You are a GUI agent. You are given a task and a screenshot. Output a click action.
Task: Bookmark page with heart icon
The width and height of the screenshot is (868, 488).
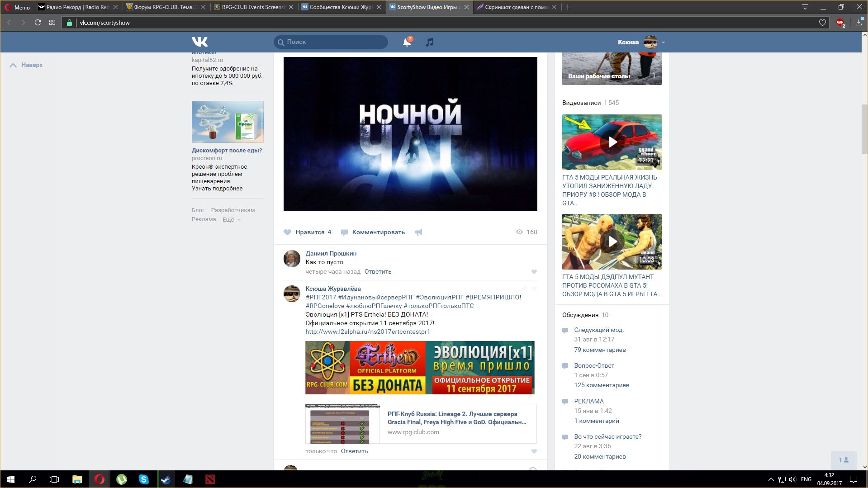pos(822,23)
